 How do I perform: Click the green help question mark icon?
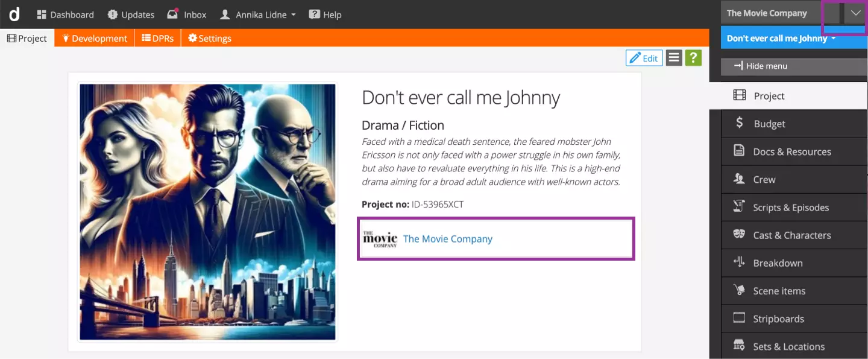[x=693, y=58]
